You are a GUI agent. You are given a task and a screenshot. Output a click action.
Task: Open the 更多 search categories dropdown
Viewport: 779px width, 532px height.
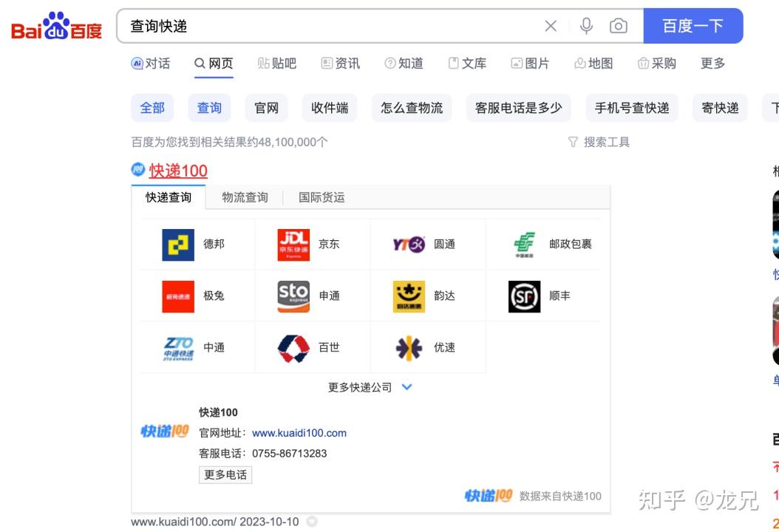tap(711, 64)
